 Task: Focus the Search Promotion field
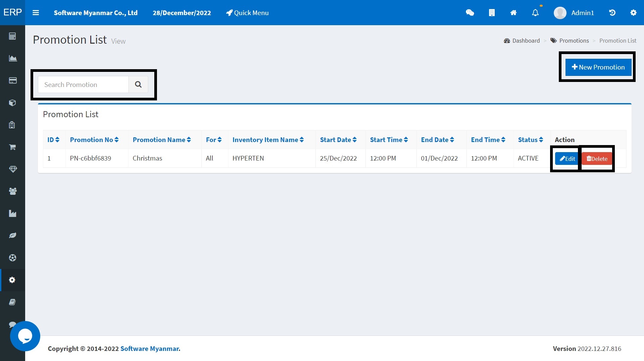pos(83,84)
